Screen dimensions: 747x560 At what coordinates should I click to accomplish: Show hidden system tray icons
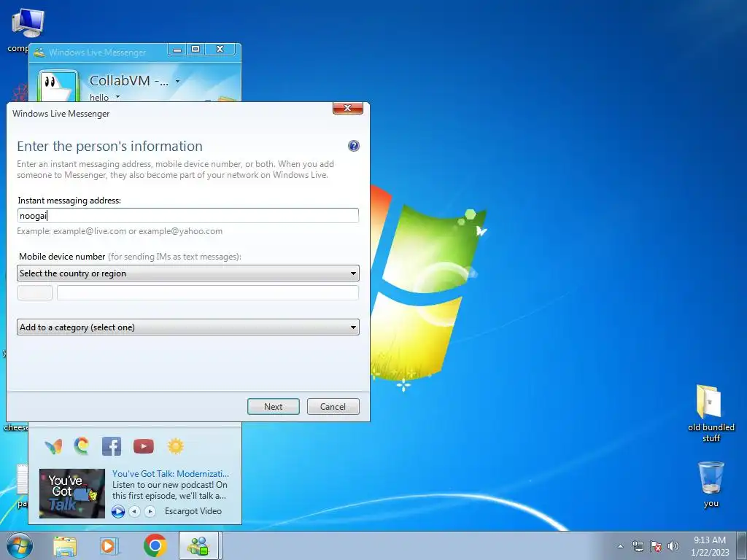click(x=620, y=546)
